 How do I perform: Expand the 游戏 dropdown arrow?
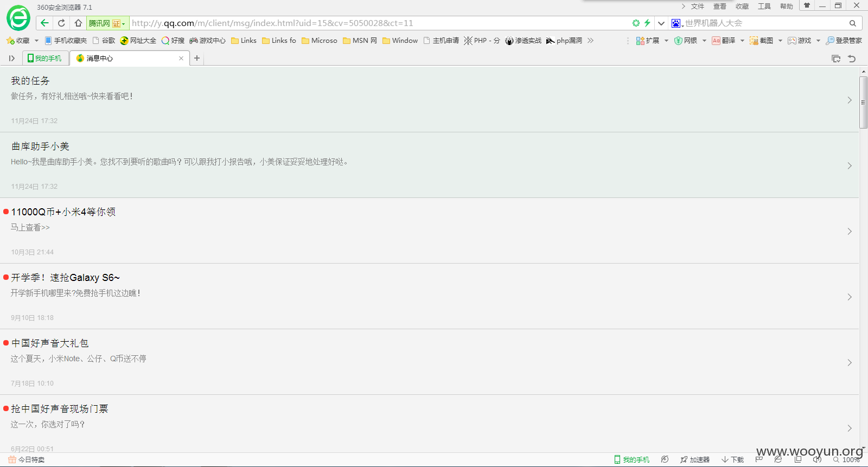click(x=818, y=41)
